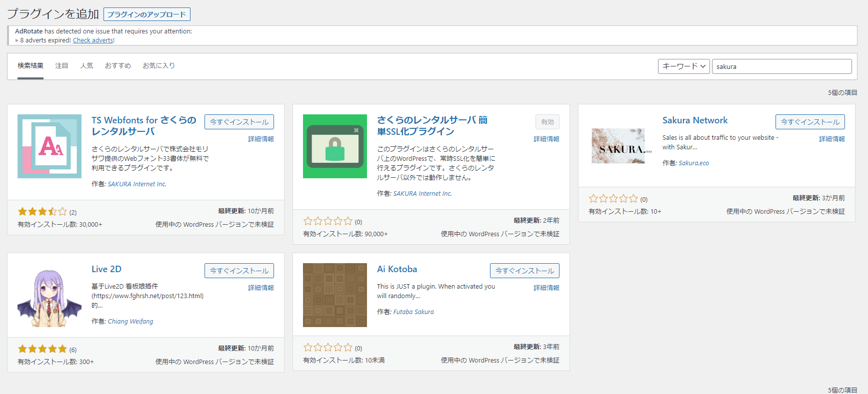Viewport: 868px width, 394px height.
Task: Open the Sakura.eco author link
Action: click(x=693, y=163)
